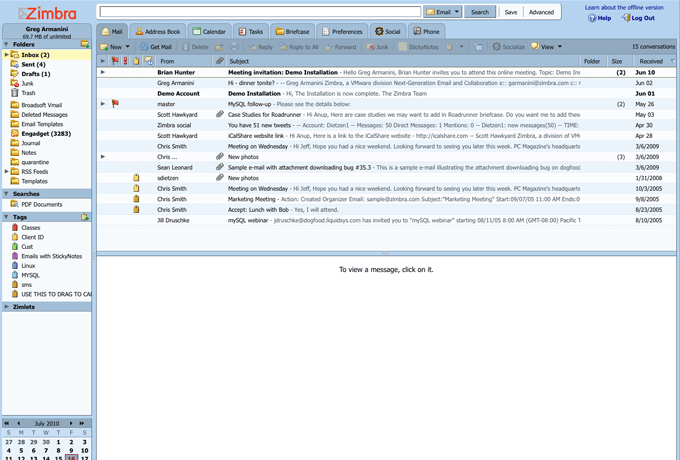Screen dimensions: 680x460
Task: Open StickyNotes from the toolbar
Action: [x=418, y=47]
